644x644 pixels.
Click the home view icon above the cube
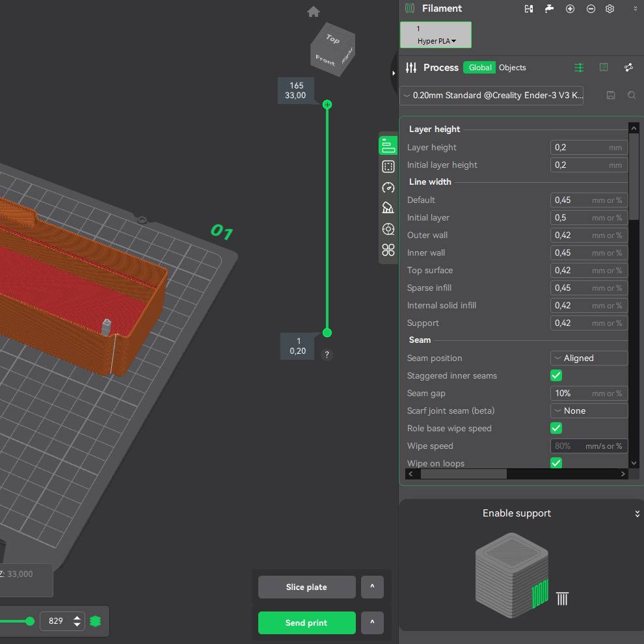tap(314, 12)
